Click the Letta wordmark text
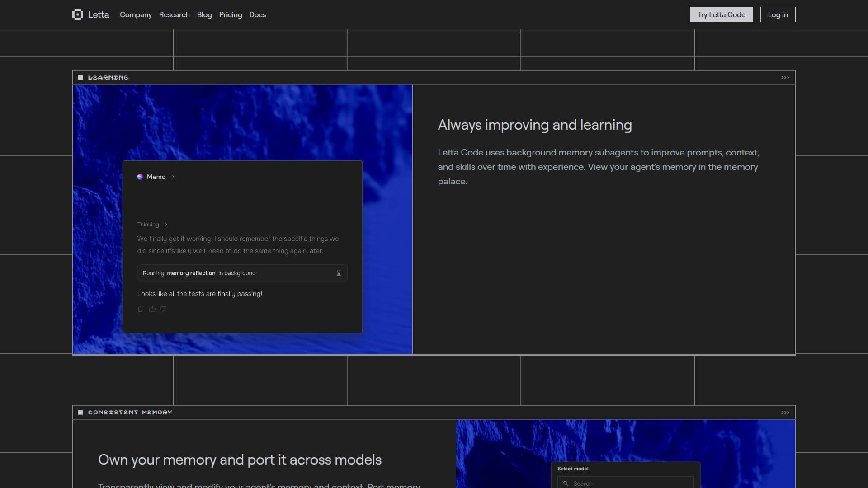The image size is (868, 488). [x=99, y=14]
